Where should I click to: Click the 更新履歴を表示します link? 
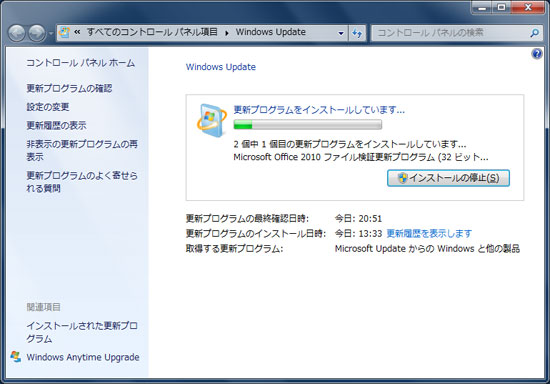click(x=429, y=234)
